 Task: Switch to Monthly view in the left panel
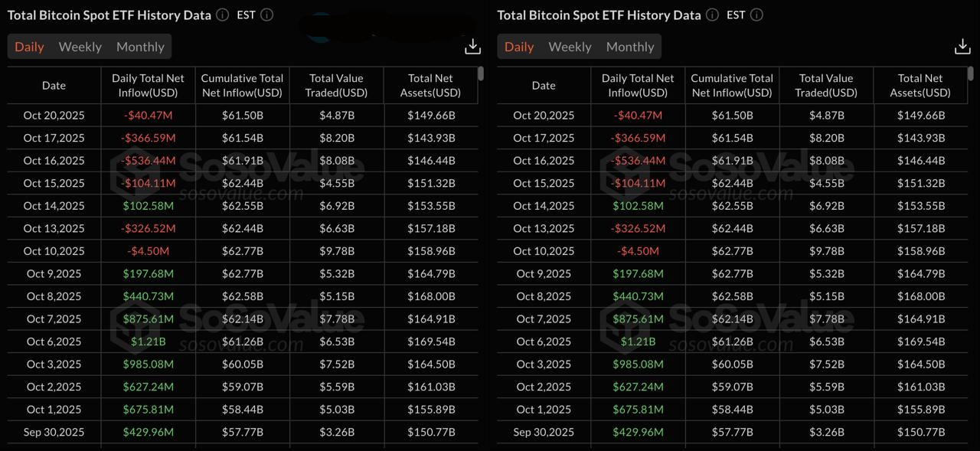pos(140,47)
